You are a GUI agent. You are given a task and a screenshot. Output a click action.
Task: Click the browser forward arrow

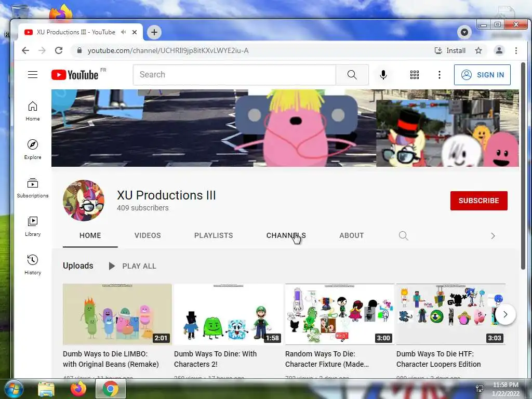pyautogui.click(x=42, y=50)
